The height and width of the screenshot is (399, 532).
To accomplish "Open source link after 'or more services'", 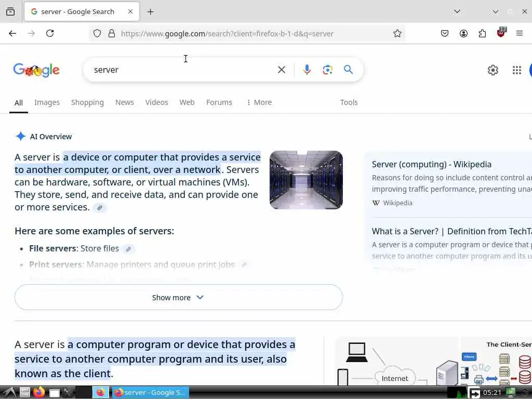I will point(100,208).
